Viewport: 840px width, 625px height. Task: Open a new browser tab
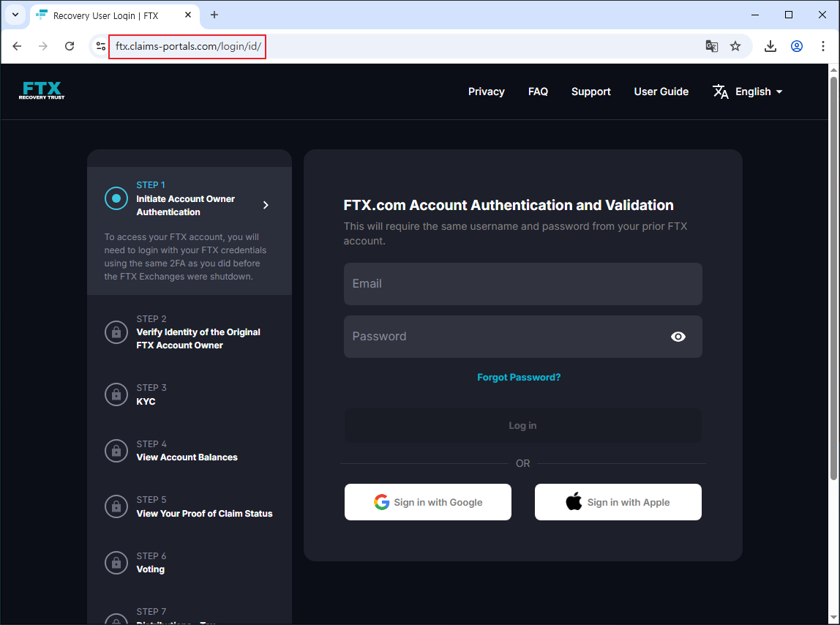(214, 15)
